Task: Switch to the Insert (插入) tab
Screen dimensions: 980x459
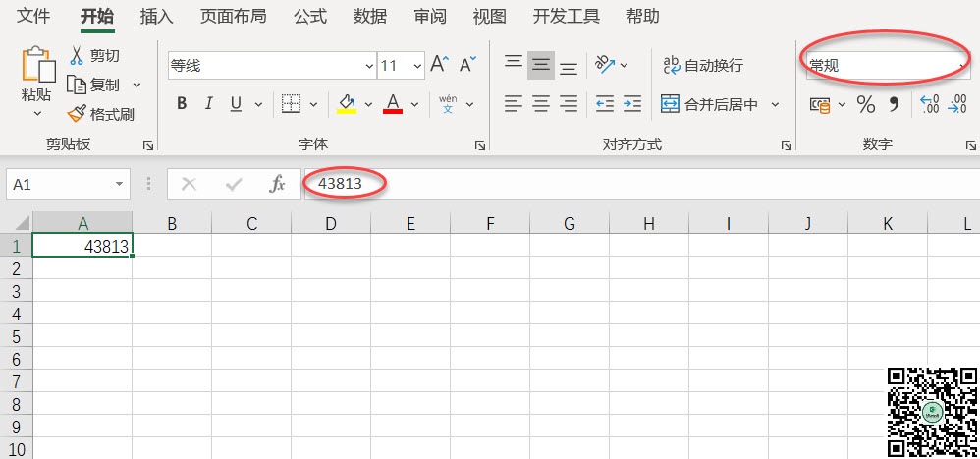Action: 156,17
